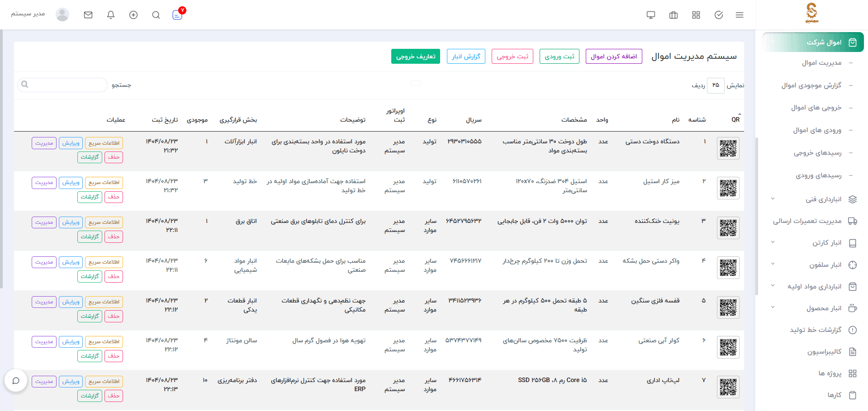
Task: Open the header search magnifier icon
Action: [x=156, y=15]
